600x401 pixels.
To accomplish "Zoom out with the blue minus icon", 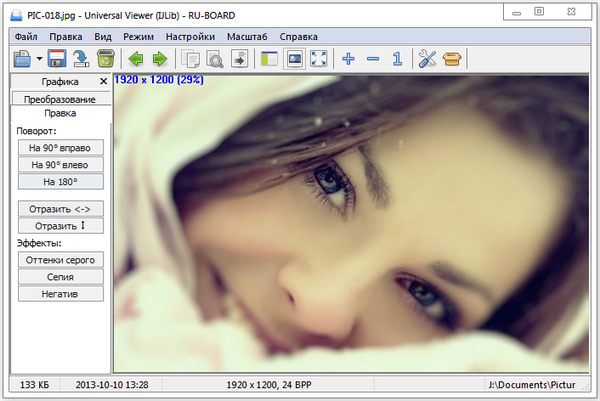I will pyautogui.click(x=373, y=59).
